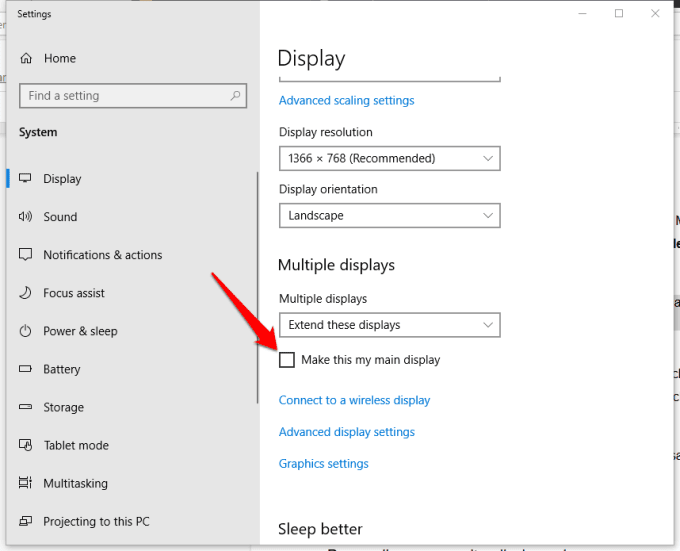Click the Find a setting search box
Screen dimensions: 680x551
pyautogui.click(x=125, y=96)
